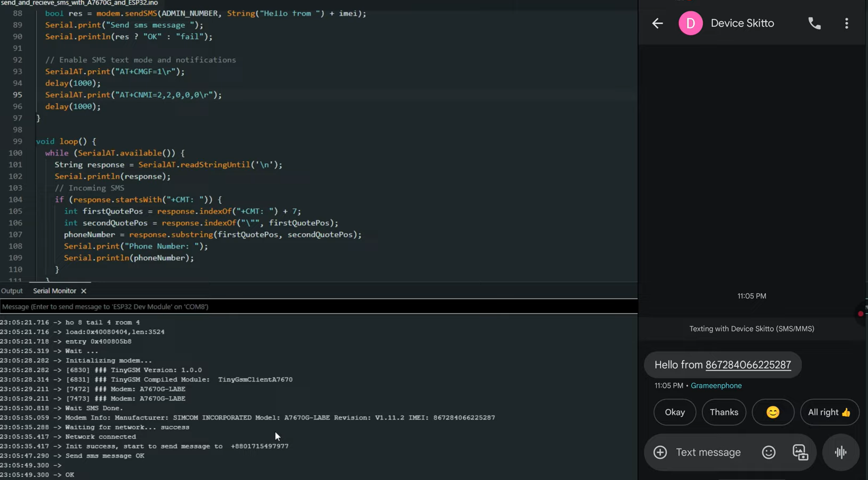868x480 pixels.
Task: Switch to the Output tab
Action: [x=12, y=291]
